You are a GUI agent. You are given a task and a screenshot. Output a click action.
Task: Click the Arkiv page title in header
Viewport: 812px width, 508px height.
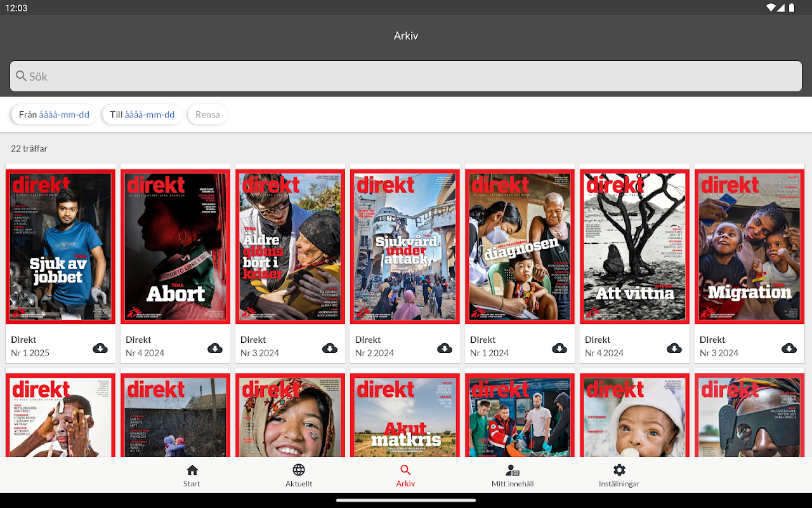point(406,36)
